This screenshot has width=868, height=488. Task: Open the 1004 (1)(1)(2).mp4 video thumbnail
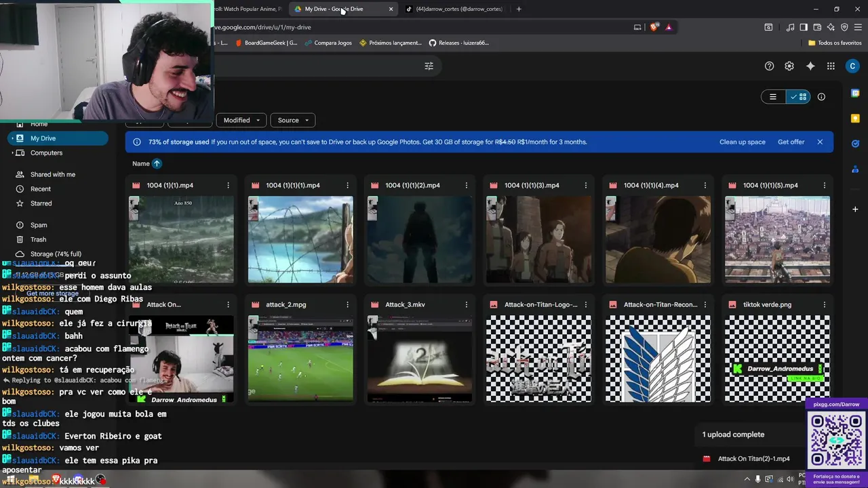[x=420, y=239]
